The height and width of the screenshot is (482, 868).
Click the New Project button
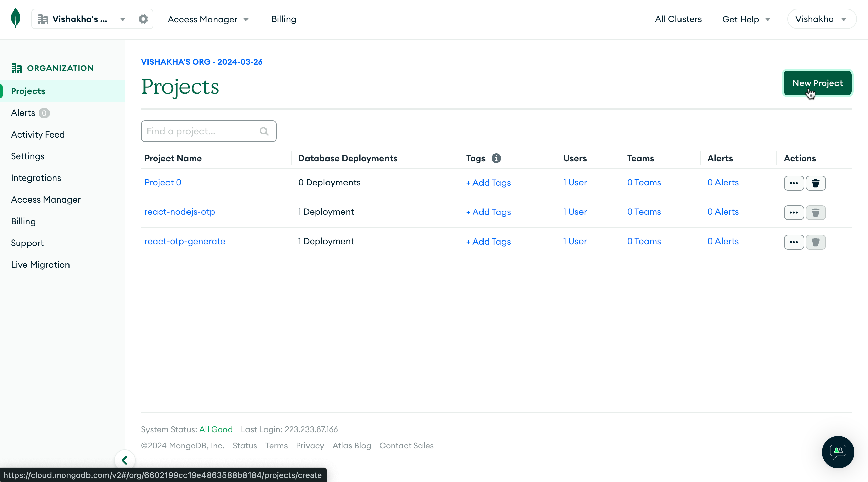point(817,83)
